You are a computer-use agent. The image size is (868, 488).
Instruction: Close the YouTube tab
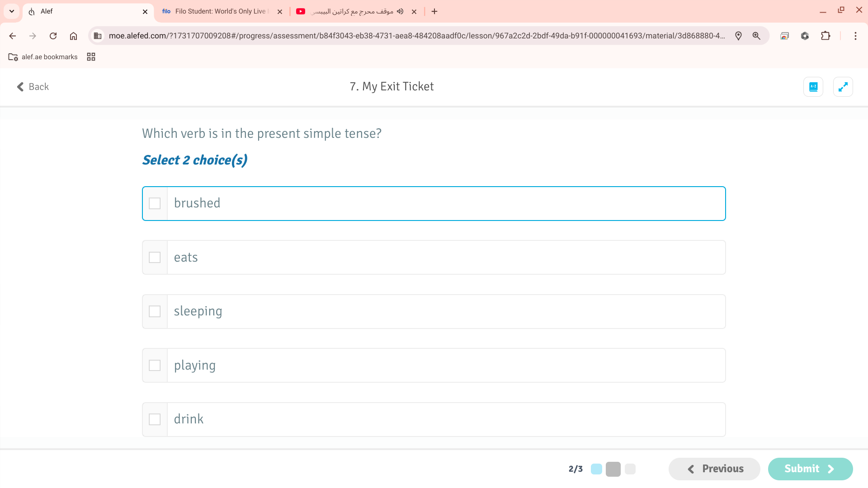[x=414, y=12]
